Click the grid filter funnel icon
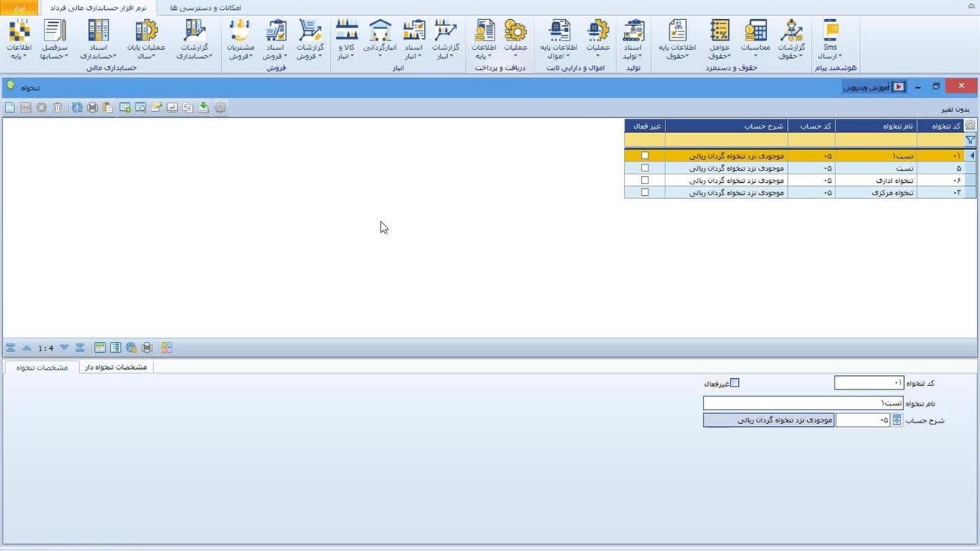Screen dimensions: 980x551 point(970,140)
